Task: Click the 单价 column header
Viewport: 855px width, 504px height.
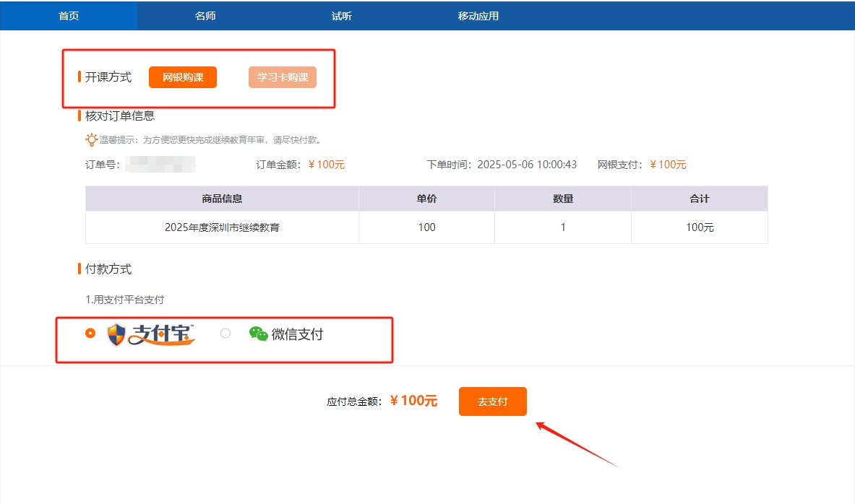Action: [x=426, y=199]
